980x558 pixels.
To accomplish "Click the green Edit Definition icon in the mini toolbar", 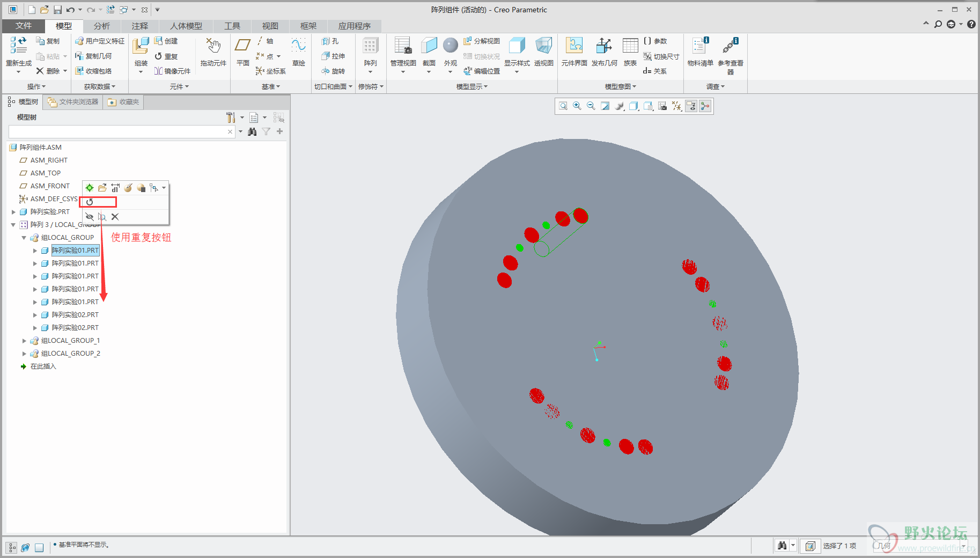I will [90, 188].
